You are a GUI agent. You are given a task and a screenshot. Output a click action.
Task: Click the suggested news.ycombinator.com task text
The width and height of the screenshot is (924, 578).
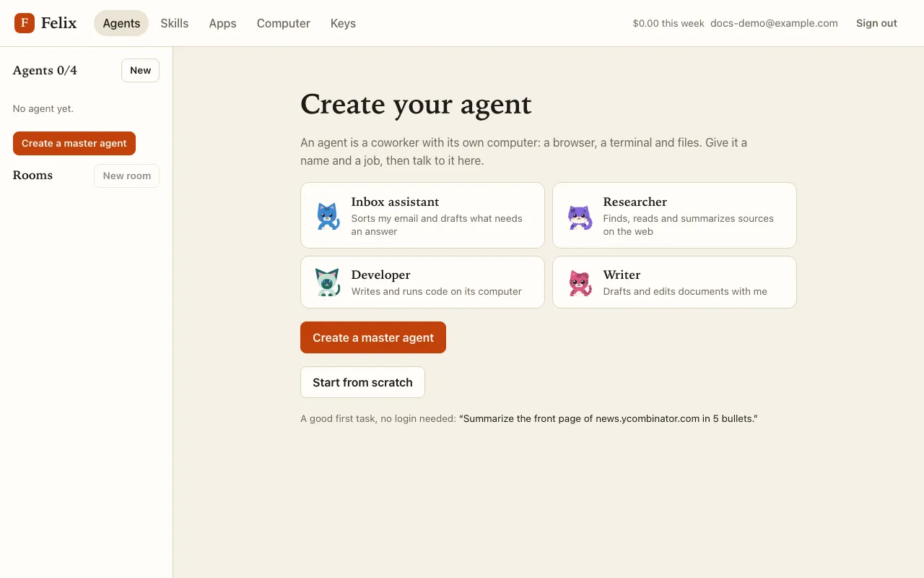(609, 418)
